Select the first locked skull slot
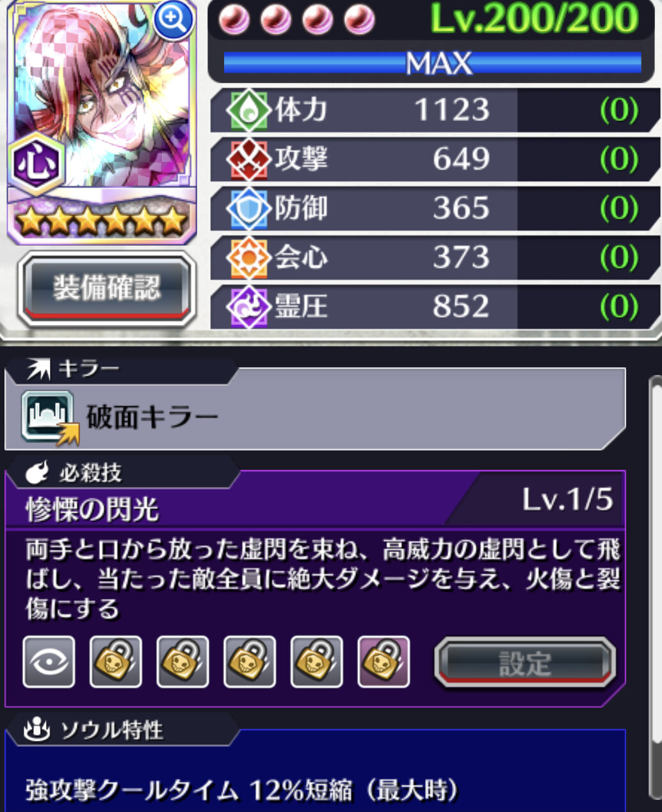662x812 pixels. tap(116, 662)
